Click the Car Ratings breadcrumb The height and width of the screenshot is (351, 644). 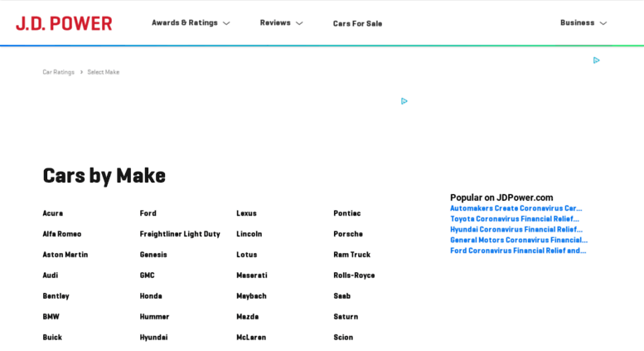(58, 72)
